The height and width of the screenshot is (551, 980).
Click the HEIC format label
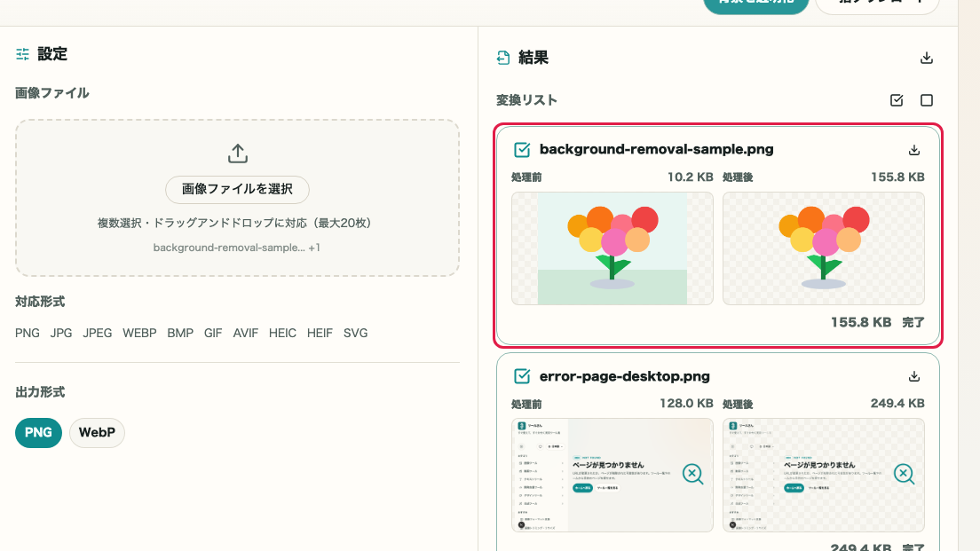tap(282, 333)
